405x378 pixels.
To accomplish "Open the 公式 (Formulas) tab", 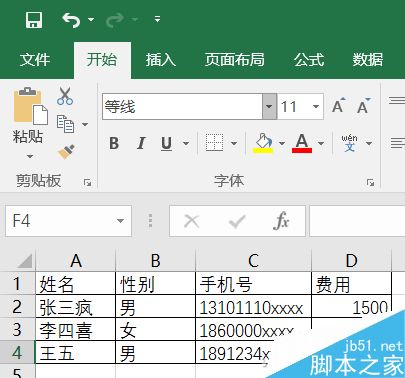I will point(309,60).
